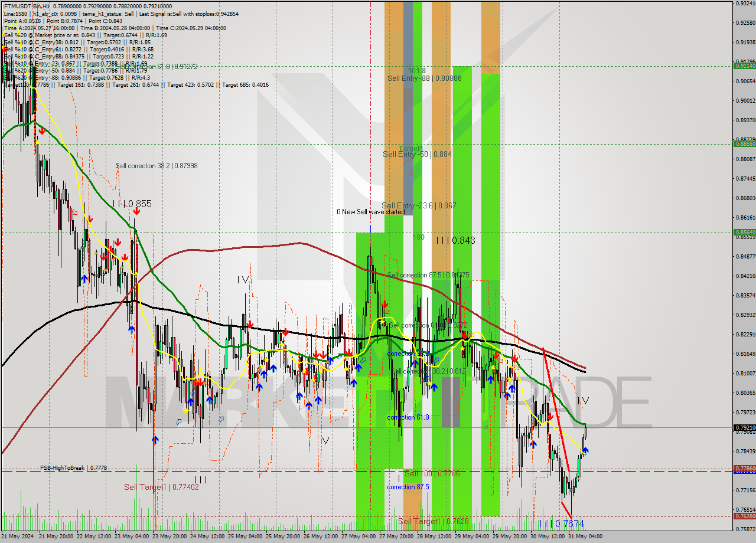Click the blue correction 61.8 label

(x=408, y=417)
